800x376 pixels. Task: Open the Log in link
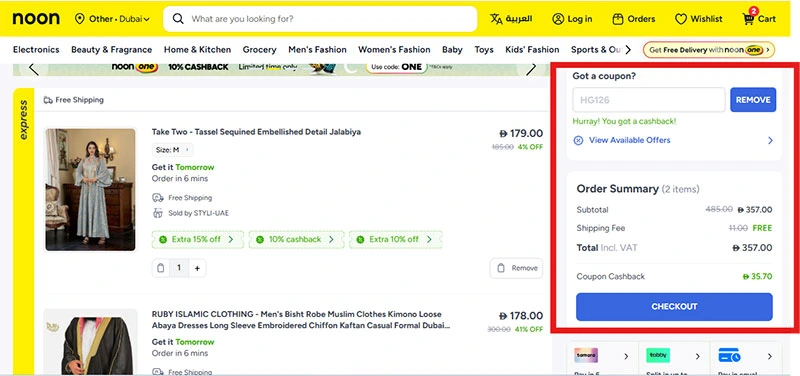click(572, 19)
